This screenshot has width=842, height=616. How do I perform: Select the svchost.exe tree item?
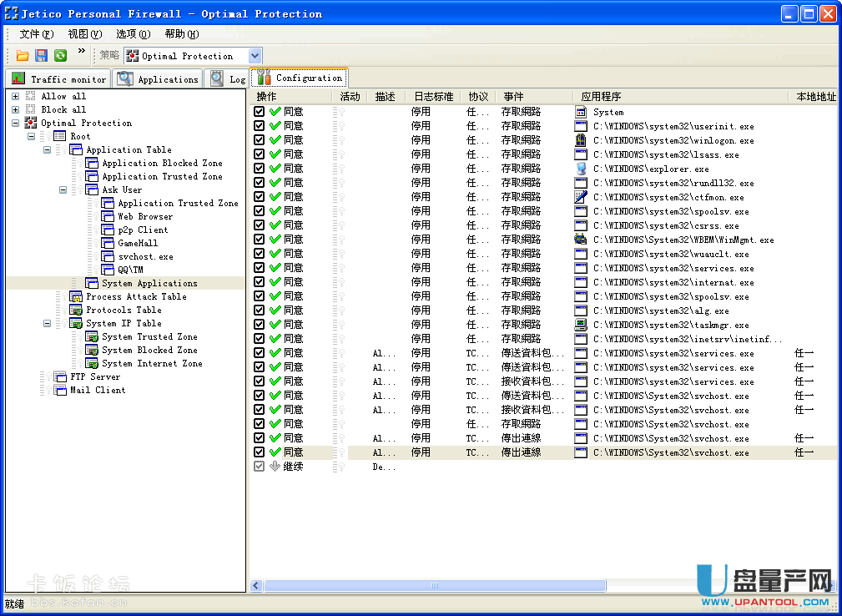click(x=145, y=257)
